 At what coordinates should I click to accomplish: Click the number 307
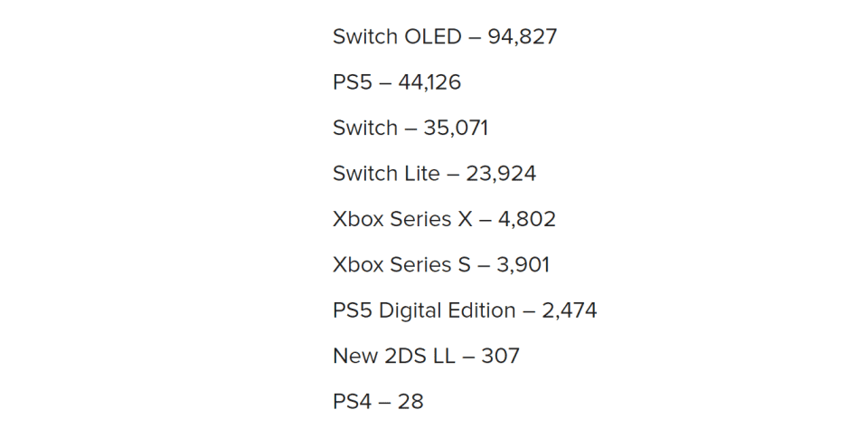(500, 356)
